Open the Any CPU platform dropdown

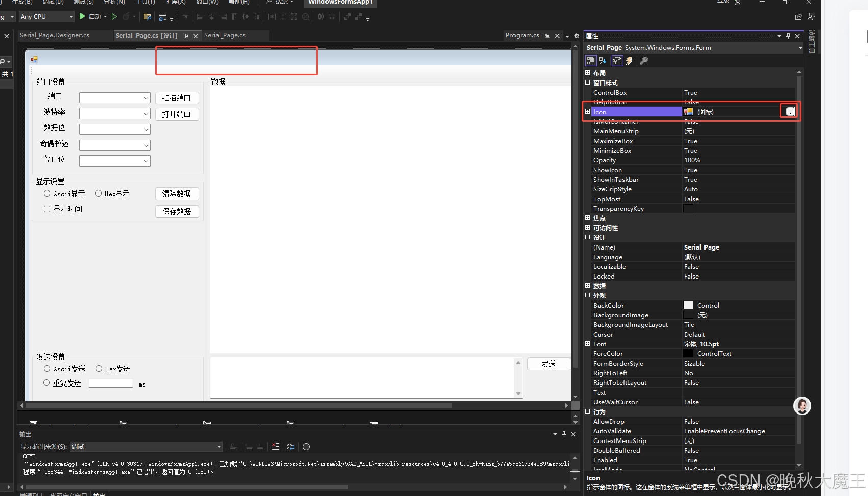pyautogui.click(x=47, y=17)
